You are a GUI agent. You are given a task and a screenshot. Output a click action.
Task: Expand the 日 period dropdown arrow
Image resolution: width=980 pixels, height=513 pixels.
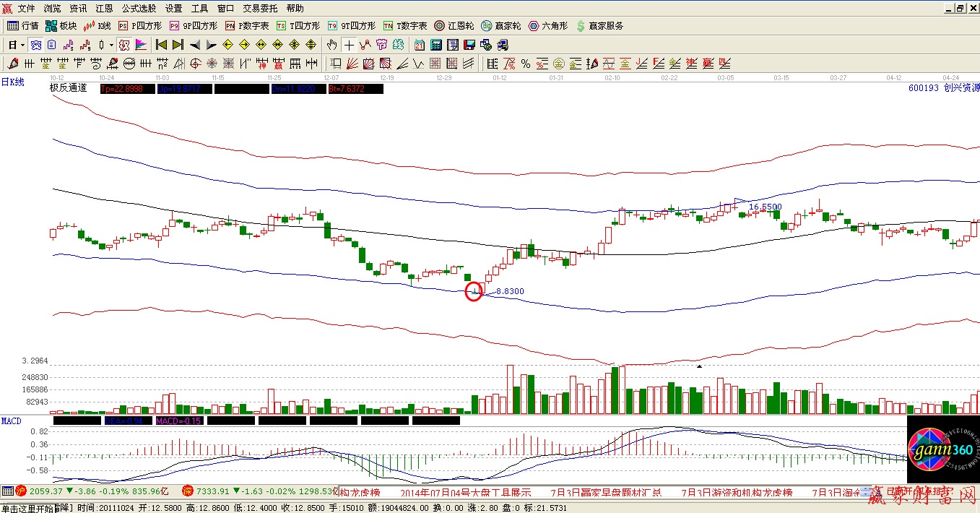tap(22, 45)
